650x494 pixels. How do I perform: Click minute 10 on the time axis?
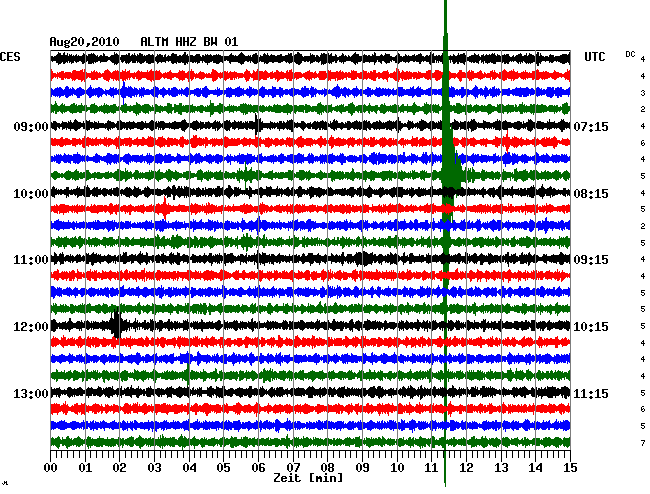coord(397,468)
